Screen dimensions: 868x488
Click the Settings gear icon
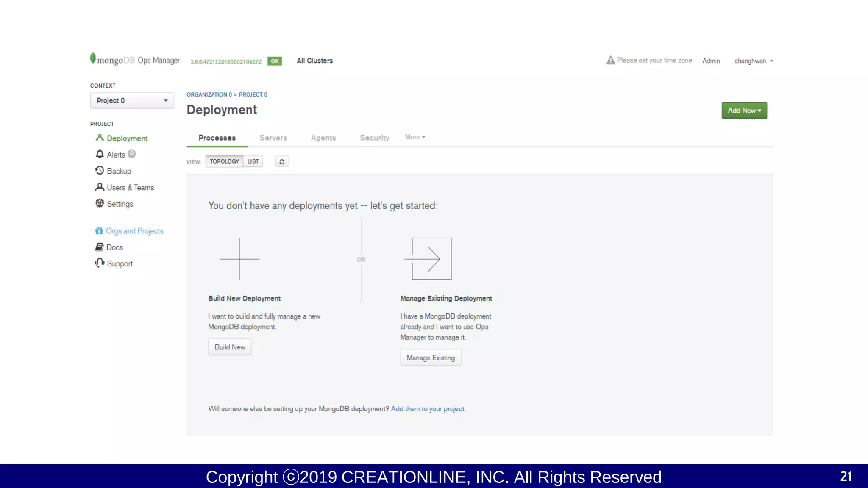pyautogui.click(x=100, y=203)
